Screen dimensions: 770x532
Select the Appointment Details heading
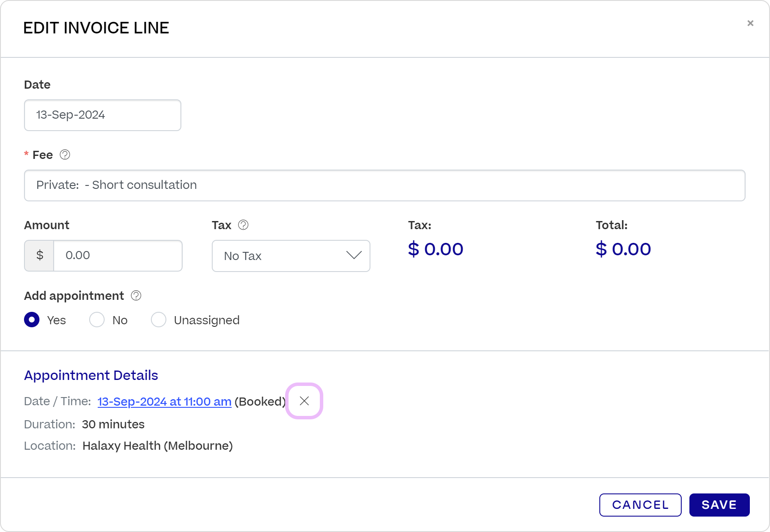pyautogui.click(x=91, y=375)
